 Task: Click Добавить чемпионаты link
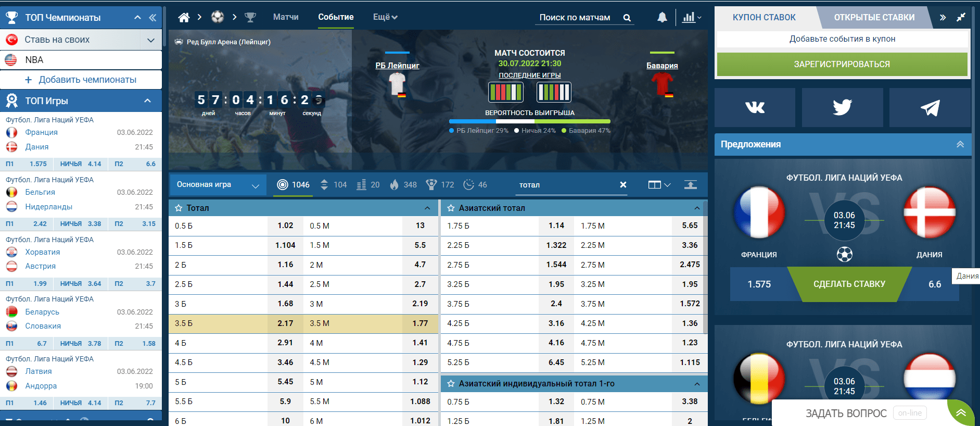(x=81, y=80)
